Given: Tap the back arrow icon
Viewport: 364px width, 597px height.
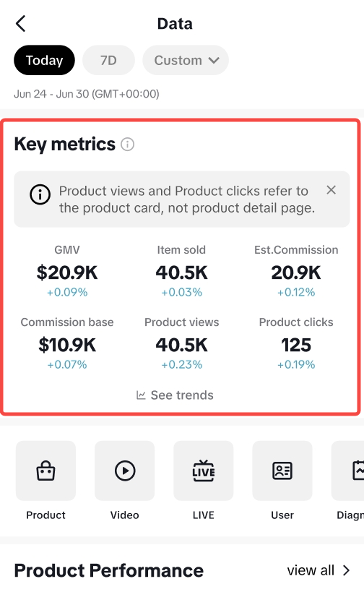Looking at the screenshot, I should click(x=21, y=24).
